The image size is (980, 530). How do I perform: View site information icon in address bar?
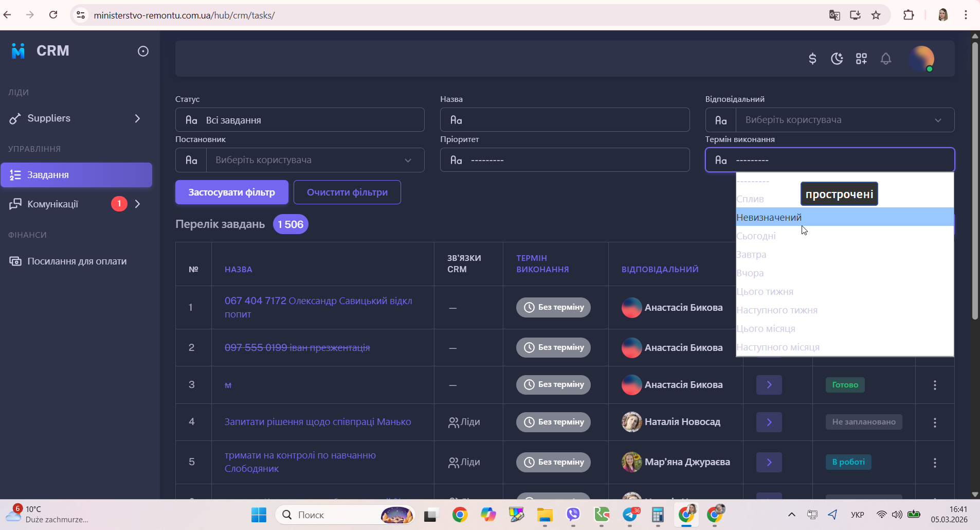(x=81, y=15)
